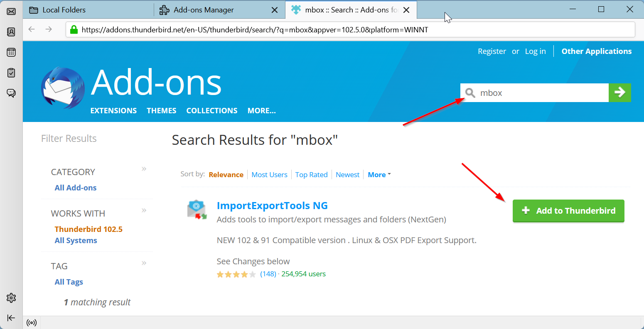Open the ImportExportTools NG title link
The image size is (644, 329).
272,205
